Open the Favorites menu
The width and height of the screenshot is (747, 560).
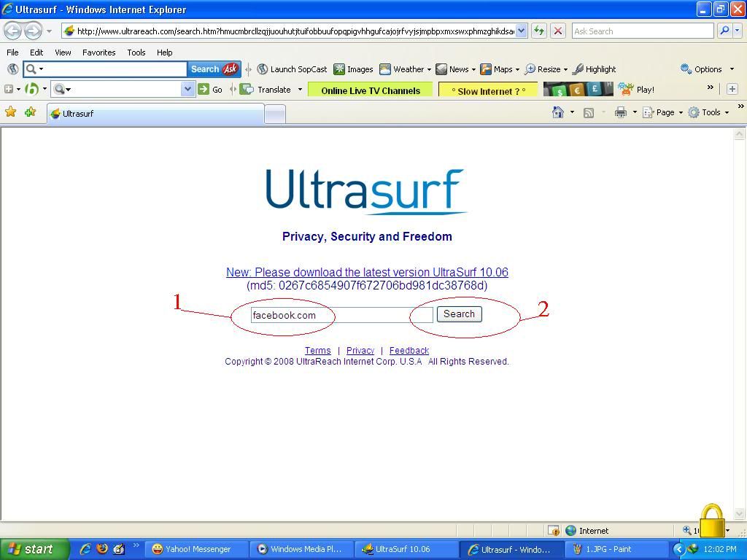tap(99, 52)
